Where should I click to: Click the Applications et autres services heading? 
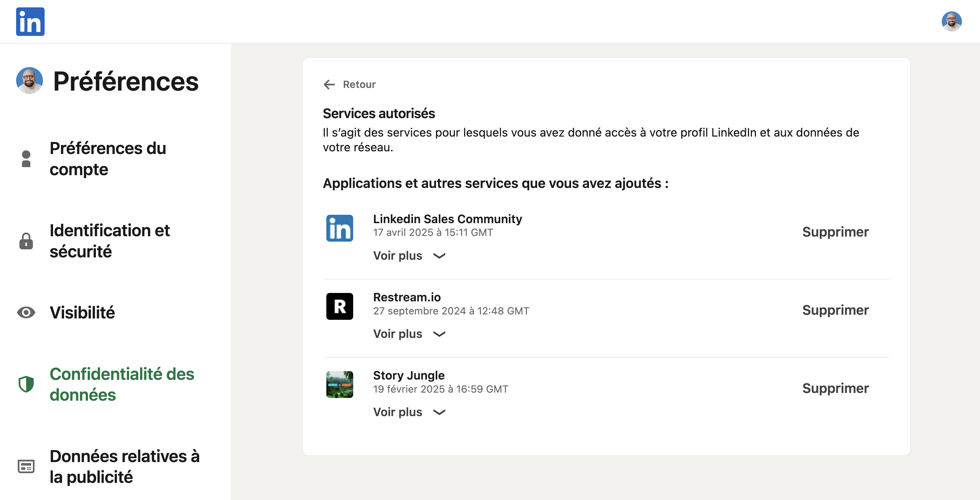(495, 184)
